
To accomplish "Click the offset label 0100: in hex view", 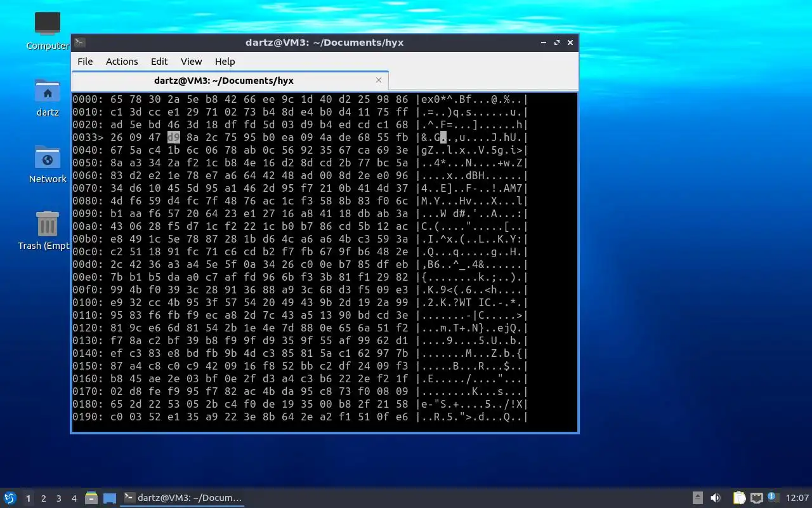I will pos(88,302).
